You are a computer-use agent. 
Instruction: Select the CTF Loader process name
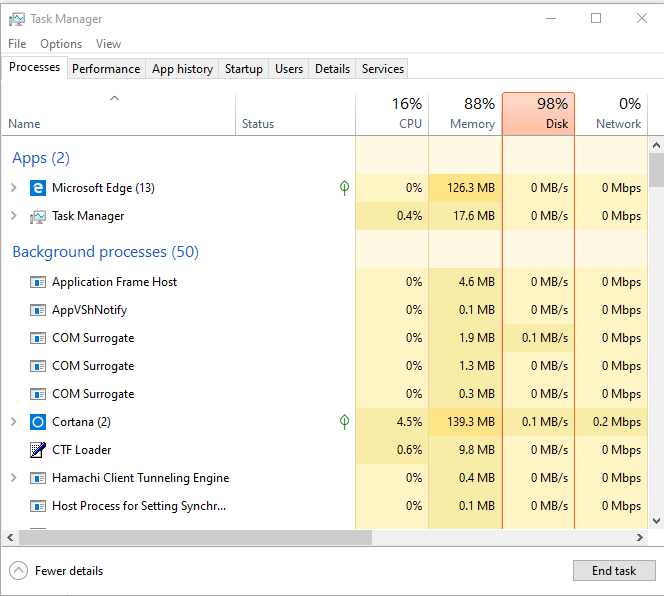point(82,450)
